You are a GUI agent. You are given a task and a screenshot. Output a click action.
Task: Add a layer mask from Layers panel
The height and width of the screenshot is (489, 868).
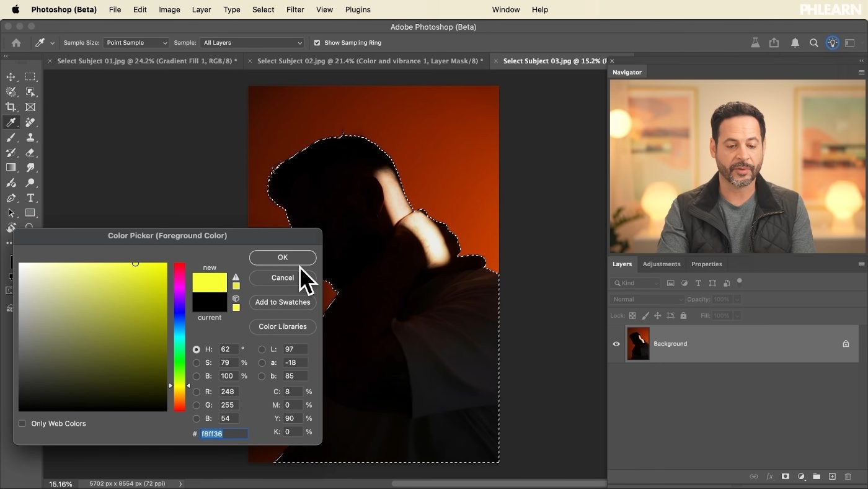tap(786, 477)
